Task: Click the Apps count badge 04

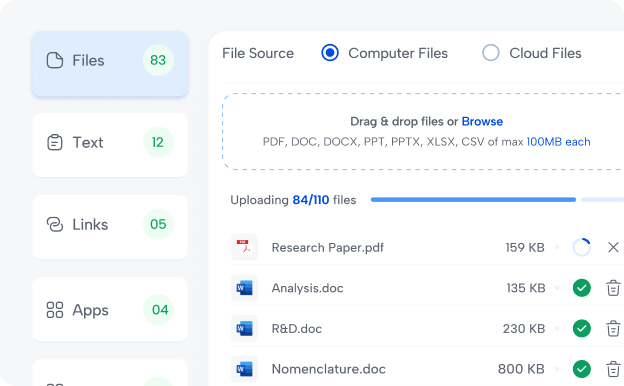Action: pyautogui.click(x=158, y=310)
